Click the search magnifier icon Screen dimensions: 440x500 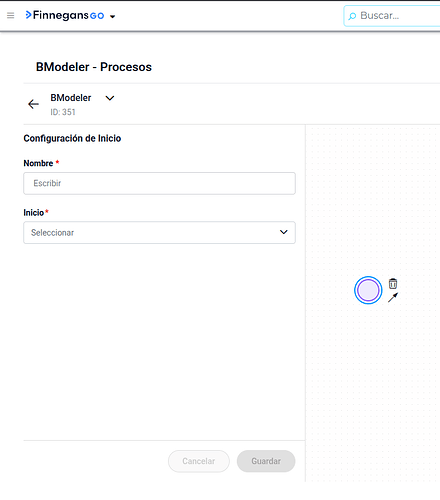[352, 16]
